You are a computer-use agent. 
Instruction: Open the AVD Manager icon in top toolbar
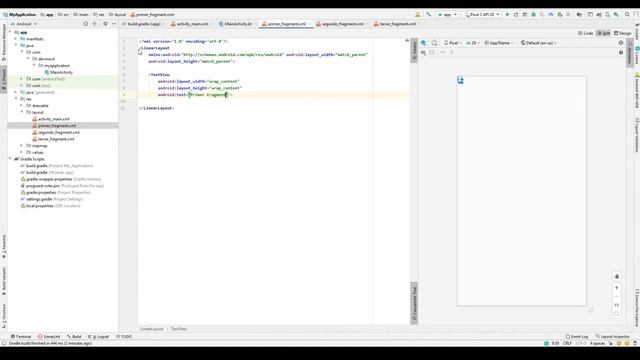(607, 14)
